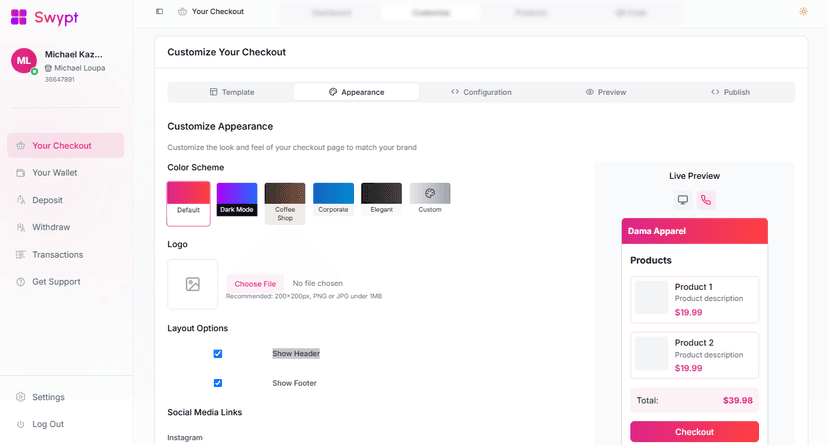This screenshot has width=828, height=445.
Task: Switch to the Template tab
Action: 231,92
